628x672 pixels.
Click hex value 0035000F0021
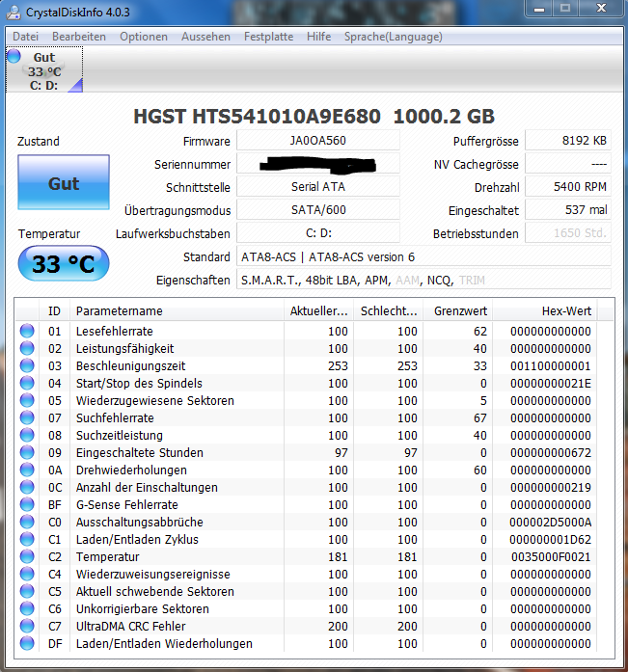(551, 556)
